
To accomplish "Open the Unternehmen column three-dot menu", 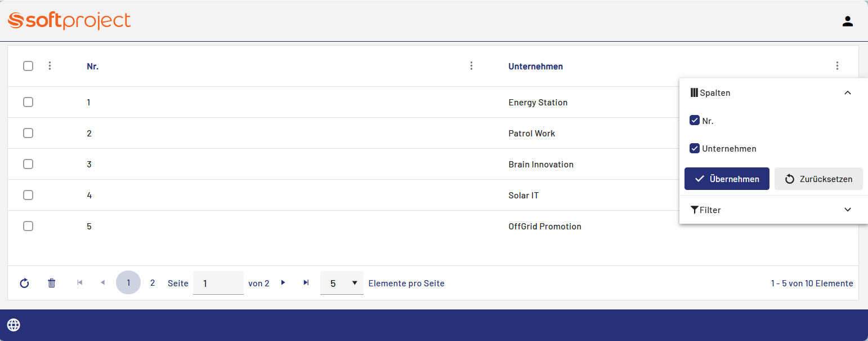I will [x=837, y=66].
